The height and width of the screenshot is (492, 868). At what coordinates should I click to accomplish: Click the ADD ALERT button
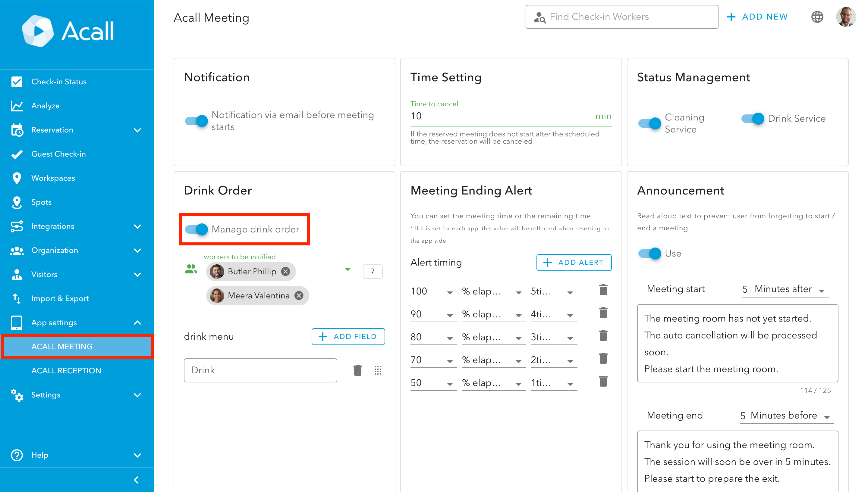574,263
